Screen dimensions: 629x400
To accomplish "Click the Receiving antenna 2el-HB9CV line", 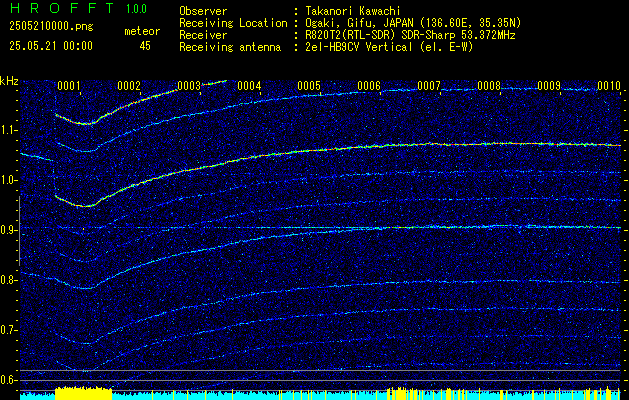I will tap(326, 47).
